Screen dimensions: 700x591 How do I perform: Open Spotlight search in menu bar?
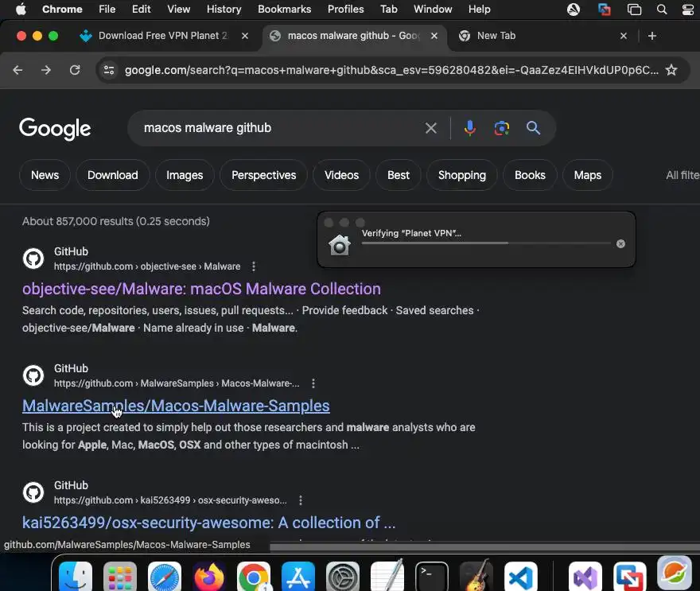point(662,10)
